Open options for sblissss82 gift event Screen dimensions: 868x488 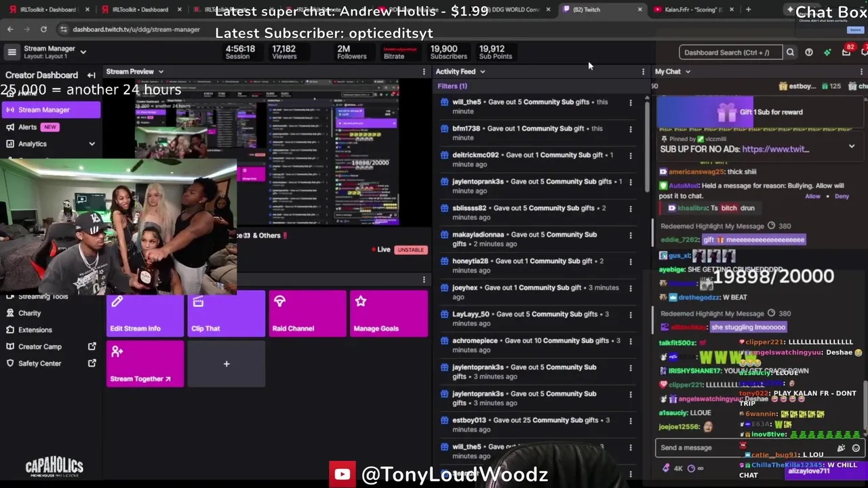pyautogui.click(x=631, y=209)
